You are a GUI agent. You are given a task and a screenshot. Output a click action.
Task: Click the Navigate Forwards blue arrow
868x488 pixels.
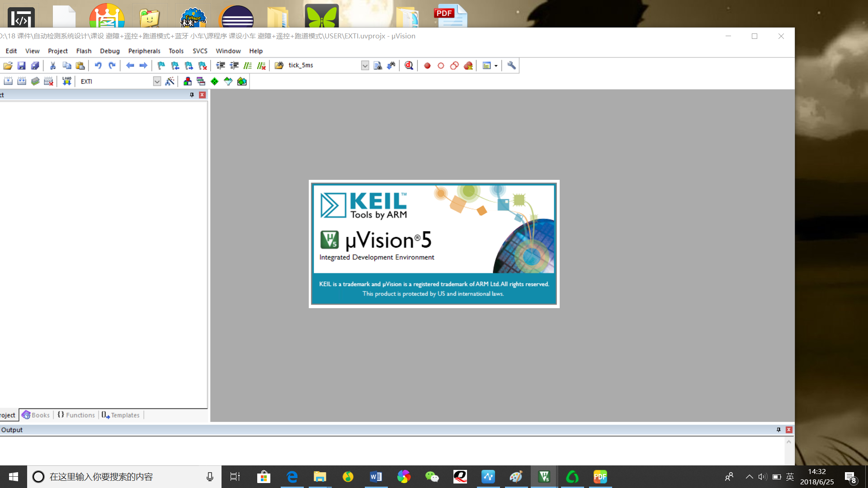click(x=143, y=66)
